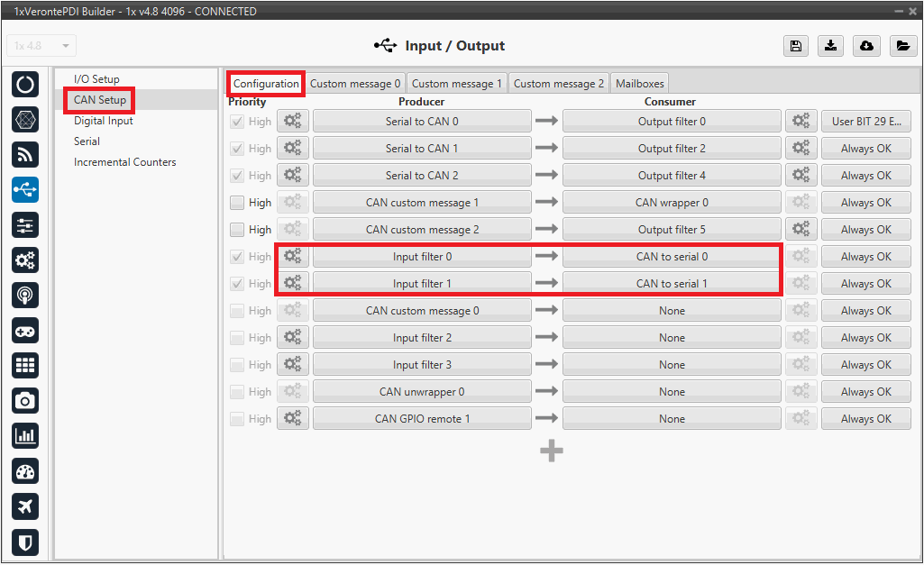Select Digital Input in the left list

click(104, 121)
